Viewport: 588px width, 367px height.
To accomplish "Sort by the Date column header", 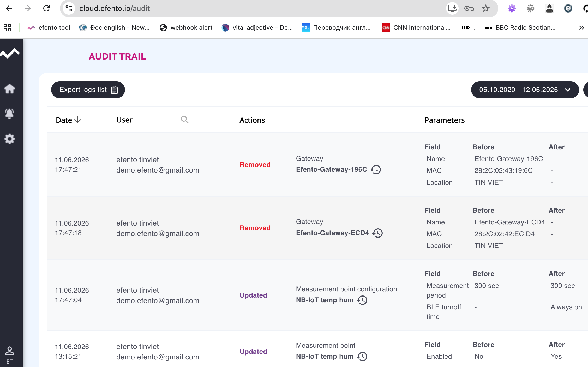I will [x=68, y=120].
